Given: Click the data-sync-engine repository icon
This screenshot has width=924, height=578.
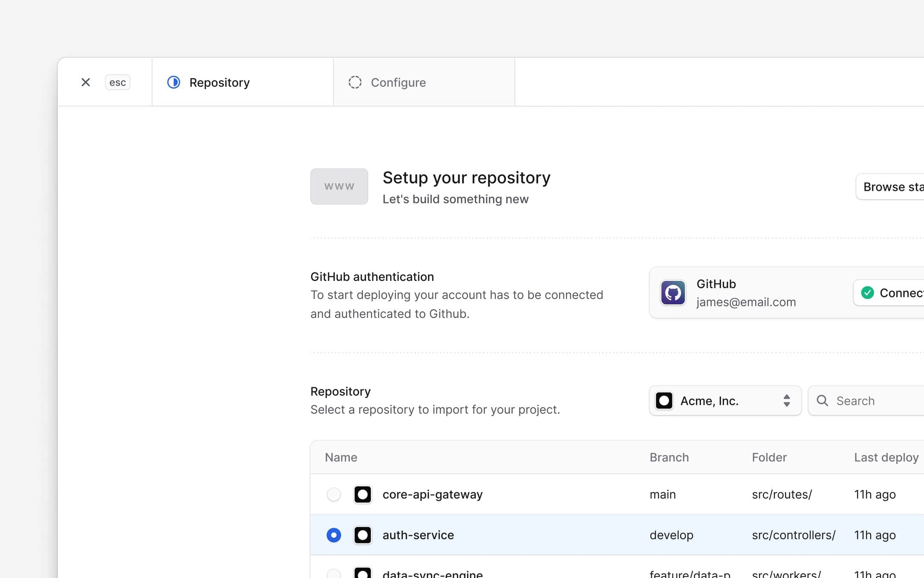Looking at the screenshot, I should 363,572.
